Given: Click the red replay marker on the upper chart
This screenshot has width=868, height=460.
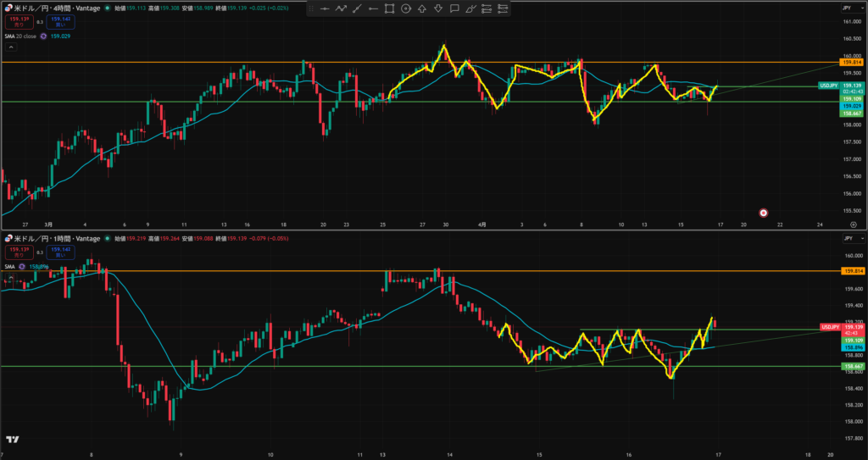Looking at the screenshot, I should click(764, 213).
